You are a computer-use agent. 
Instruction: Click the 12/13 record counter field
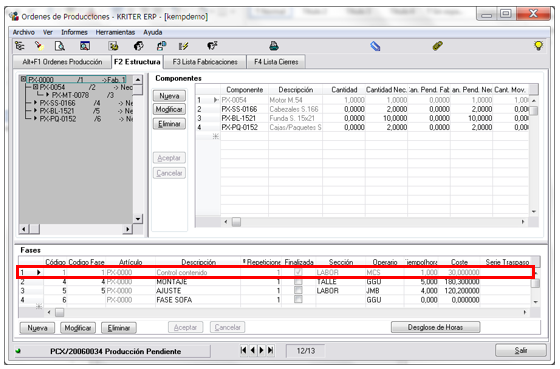point(305,351)
